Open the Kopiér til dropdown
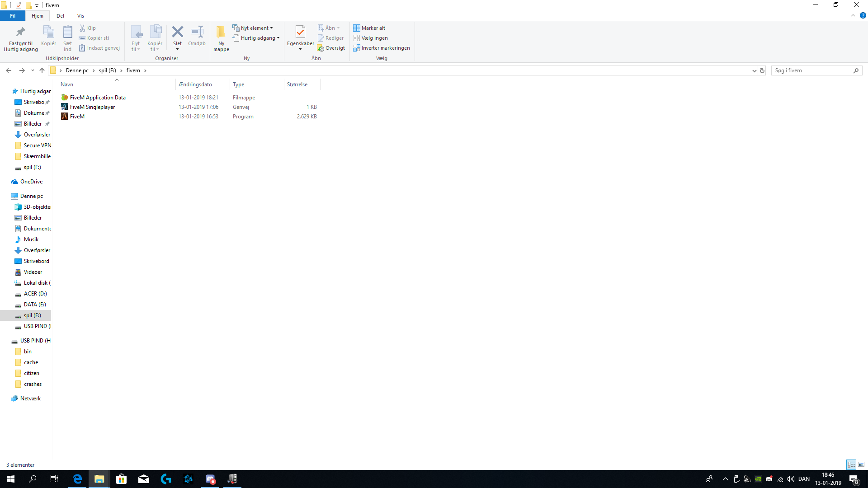This screenshot has width=868, height=488. (155, 38)
